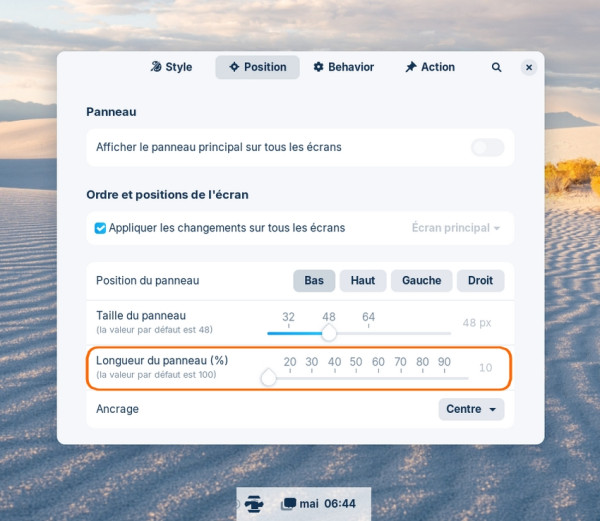Click the 50 mark on the panel length slider
This screenshot has height=521, width=600.
[356, 365]
